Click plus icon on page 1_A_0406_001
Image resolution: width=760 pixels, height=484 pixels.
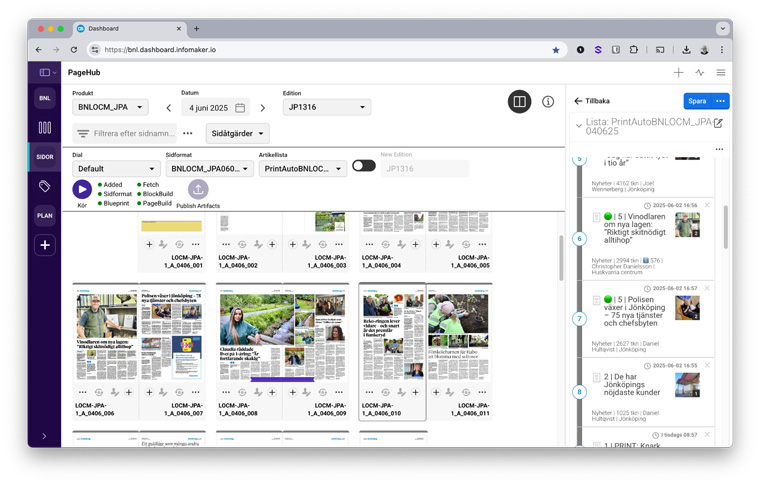149,245
